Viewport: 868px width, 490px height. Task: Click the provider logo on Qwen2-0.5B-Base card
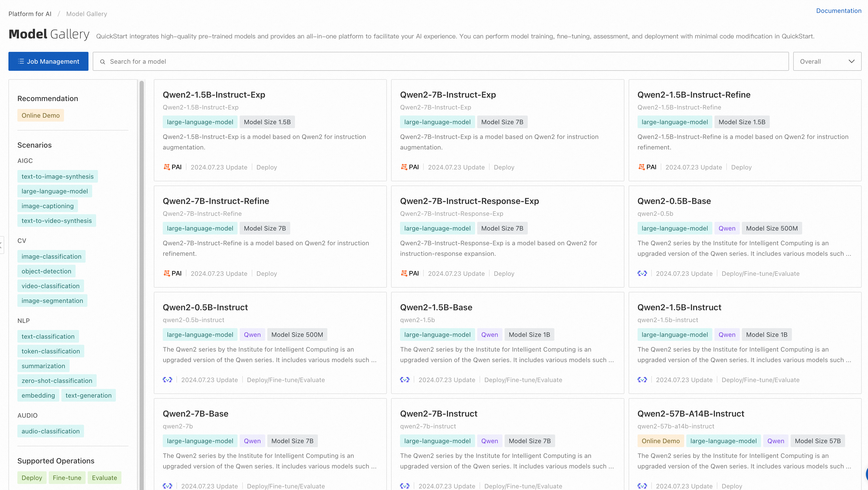(x=642, y=273)
